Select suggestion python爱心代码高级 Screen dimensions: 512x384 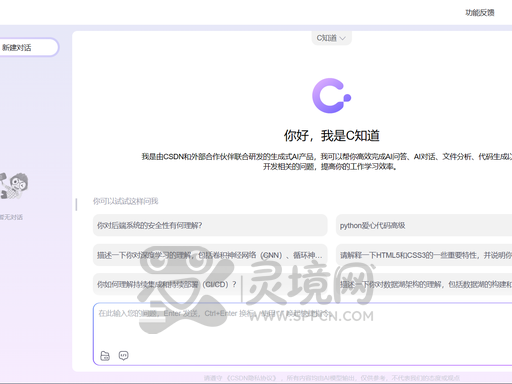pos(424,225)
